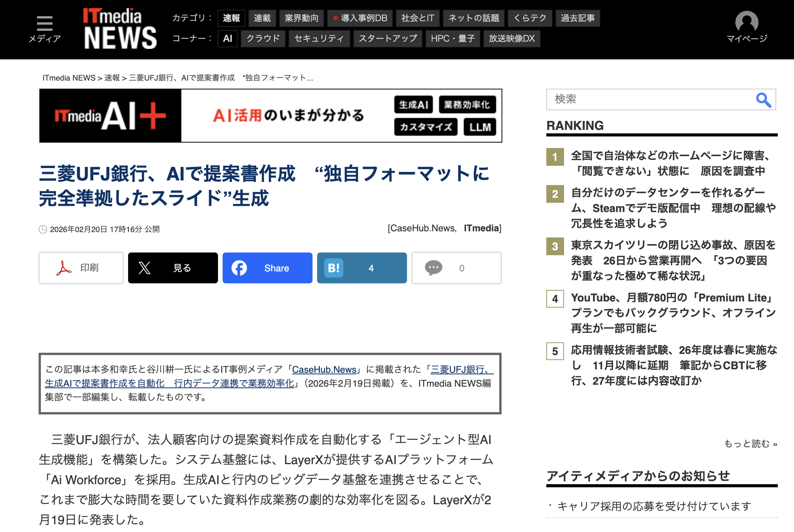Click the ITmedia AI+ banner

pyautogui.click(x=270, y=116)
